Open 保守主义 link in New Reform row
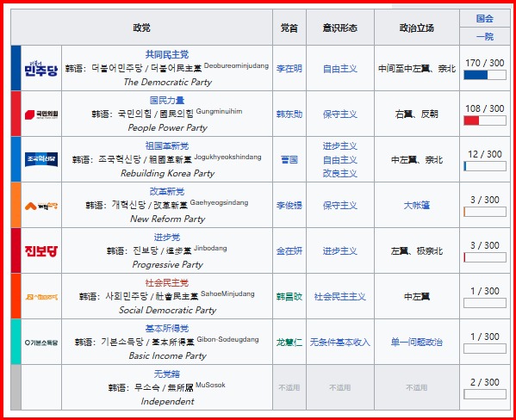The image size is (516, 420). tap(340, 206)
